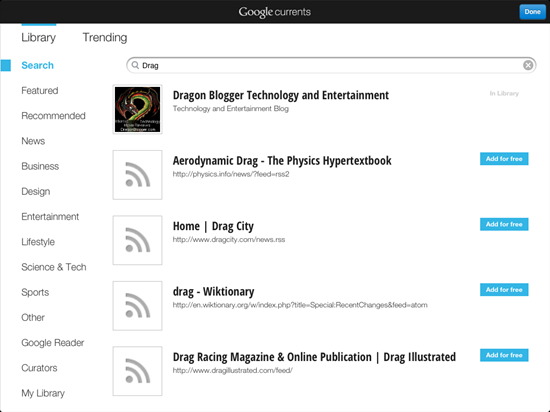The width and height of the screenshot is (550, 412).
Task: Switch to the Library tab
Action: (x=39, y=37)
